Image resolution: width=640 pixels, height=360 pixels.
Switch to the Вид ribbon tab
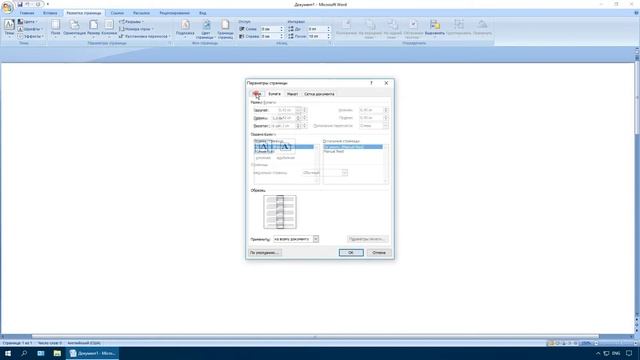(x=202, y=13)
